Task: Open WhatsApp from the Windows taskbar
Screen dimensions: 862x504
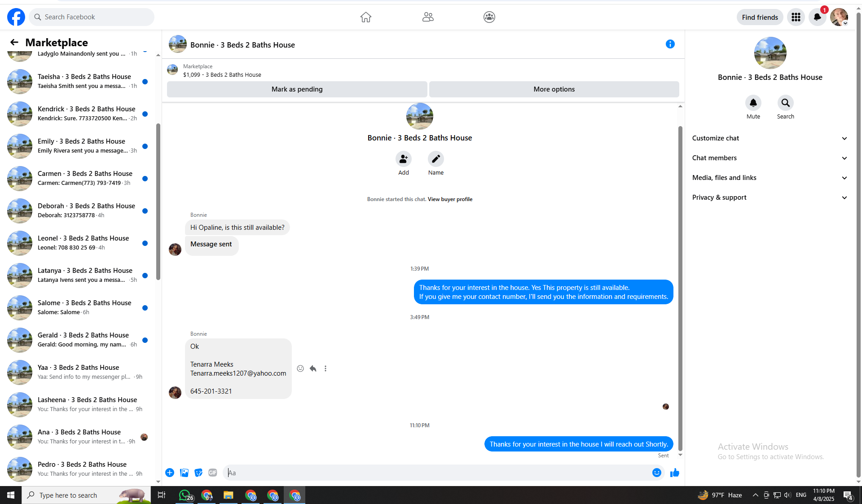Action: 185,495
